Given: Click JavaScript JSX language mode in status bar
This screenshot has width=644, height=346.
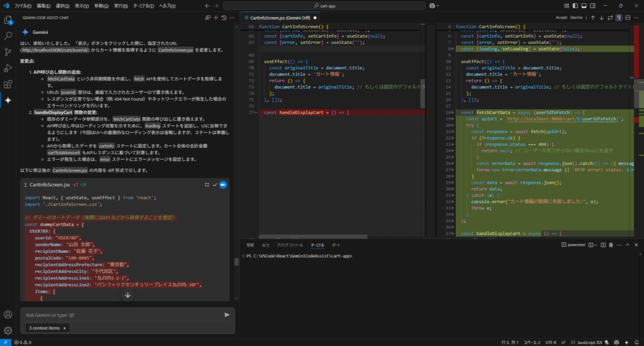Looking at the screenshot, I should [x=589, y=342].
